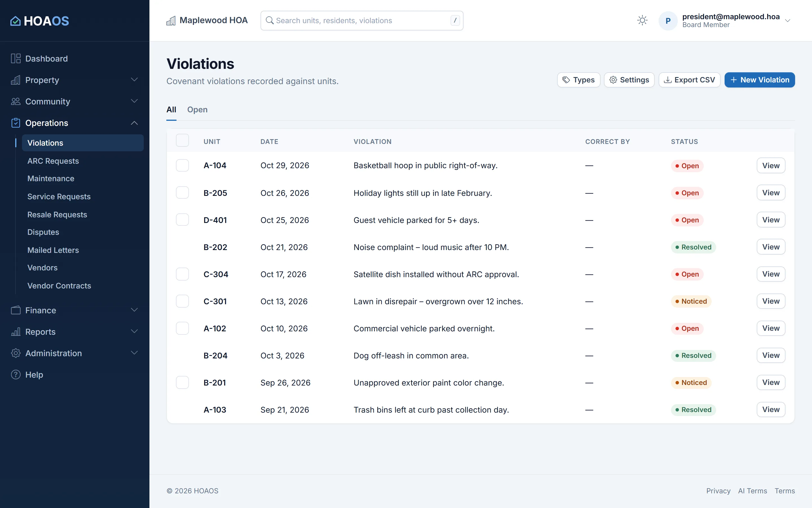Image resolution: width=812 pixels, height=508 pixels.
Task: Click unit text A-102
Action: tap(215, 328)
